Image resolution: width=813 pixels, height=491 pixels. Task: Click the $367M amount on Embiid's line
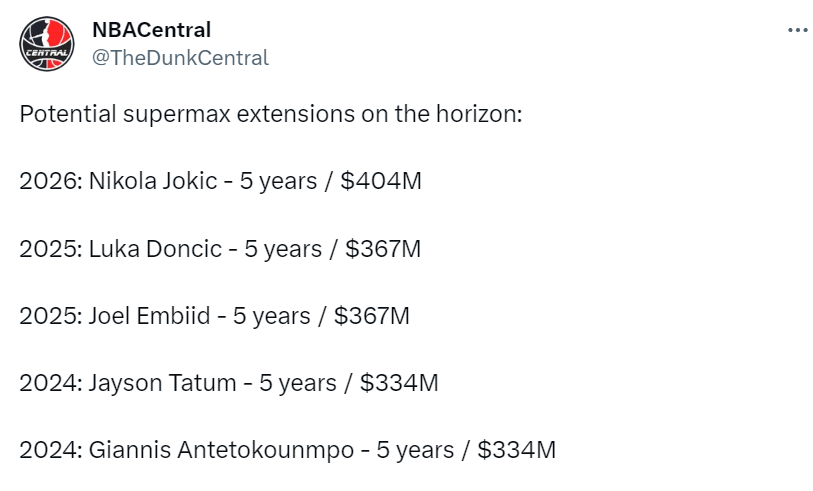pyautogui.click(x=372, y=316)
